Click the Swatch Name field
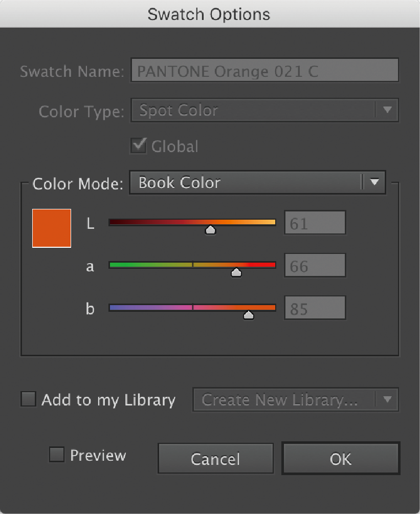420x514 pixels. coord(264,70)
